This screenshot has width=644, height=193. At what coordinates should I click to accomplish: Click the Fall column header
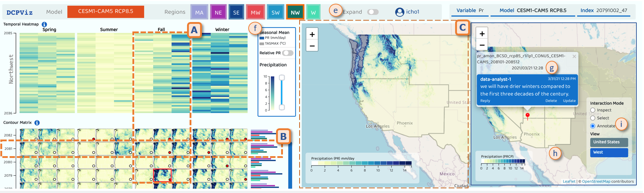[161, 30]
